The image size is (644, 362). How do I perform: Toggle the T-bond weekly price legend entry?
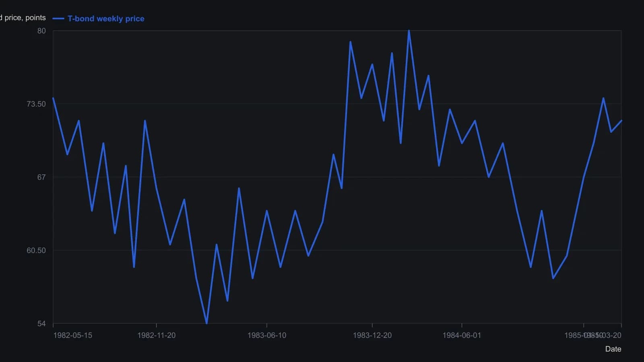tap(98, 19)
